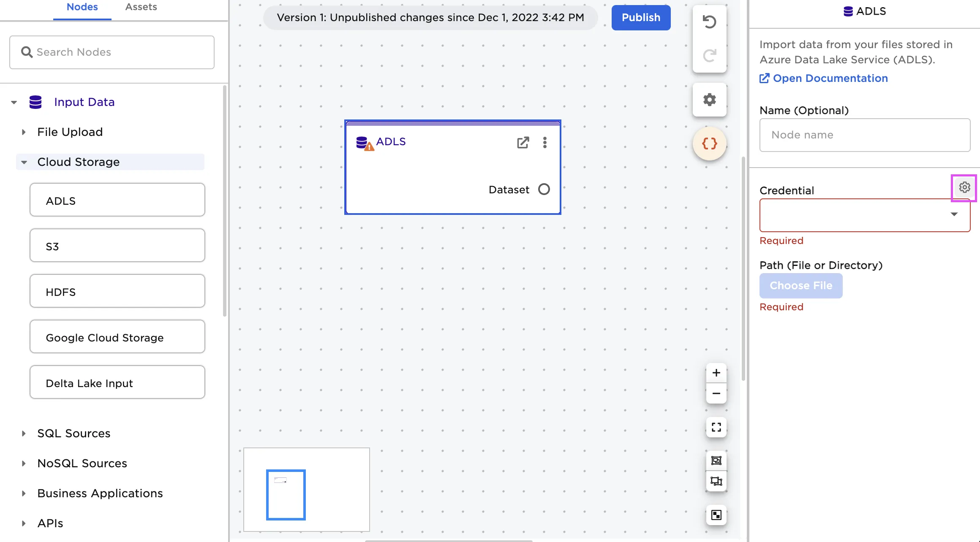980x542 pixels.
Task: Click the Publish button
Action: tap(640, 18)
